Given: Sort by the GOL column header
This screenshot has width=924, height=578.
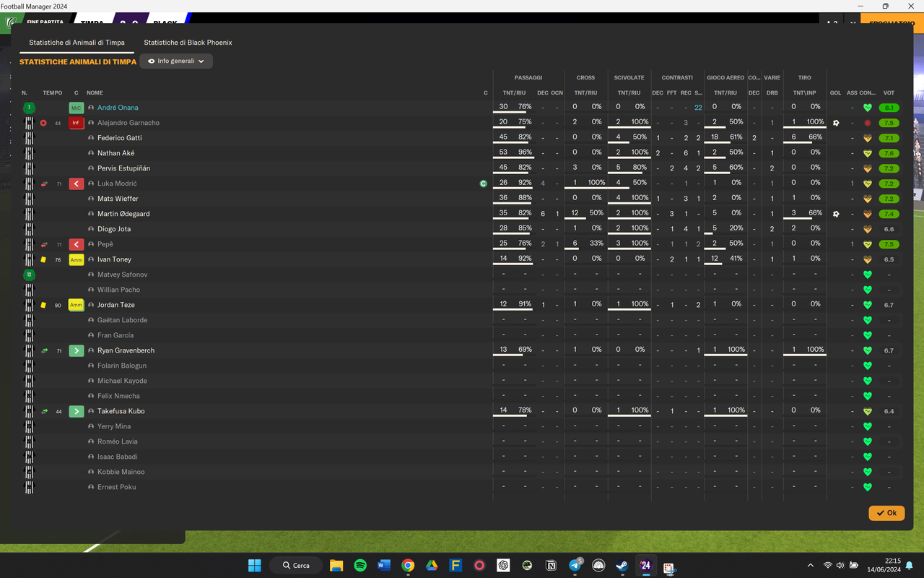Looking at the screenshot, I should tap(836, 92).
